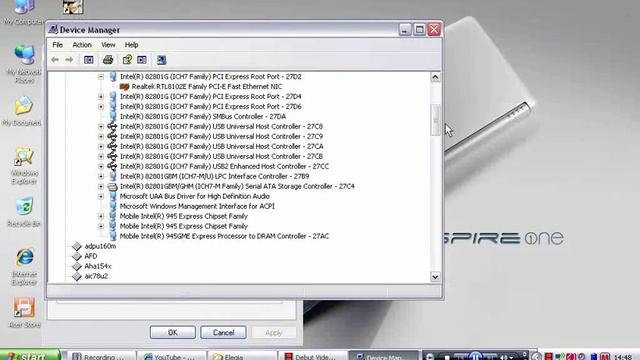Image resolution: width=640 pixels, height=360 pixels.
Task: Click the Serial ATA Storage Controller disk icon
Action: (x=112, y=187)
